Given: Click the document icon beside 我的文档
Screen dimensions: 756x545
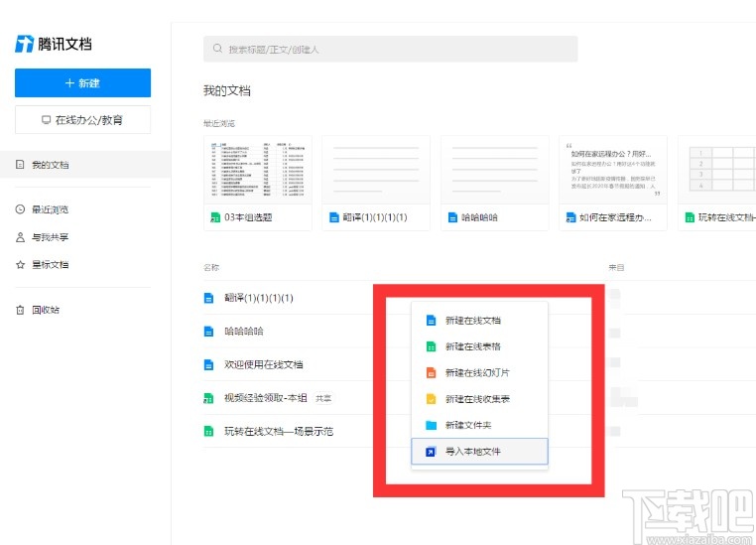Looking at the screenshot, I should 20,165.
